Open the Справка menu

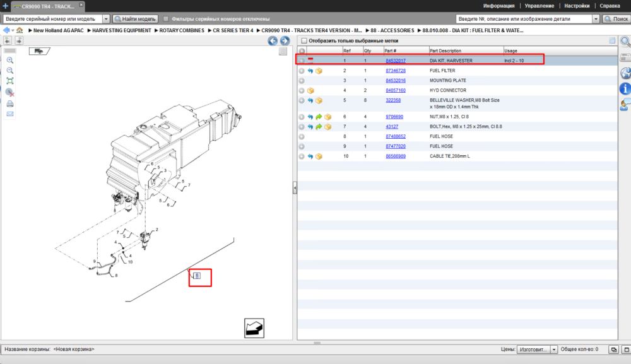click(610, 6)
